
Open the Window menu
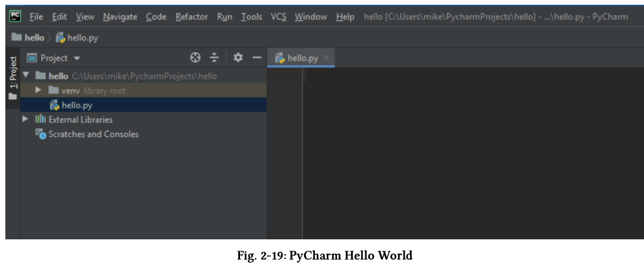tap(311, 17)
